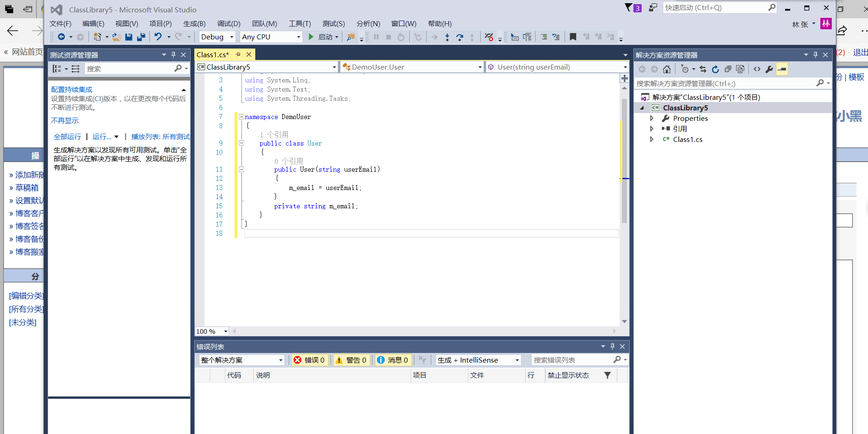Click the Find in Files icon
This screenshot has width=868, height=434.
(351, 37)
